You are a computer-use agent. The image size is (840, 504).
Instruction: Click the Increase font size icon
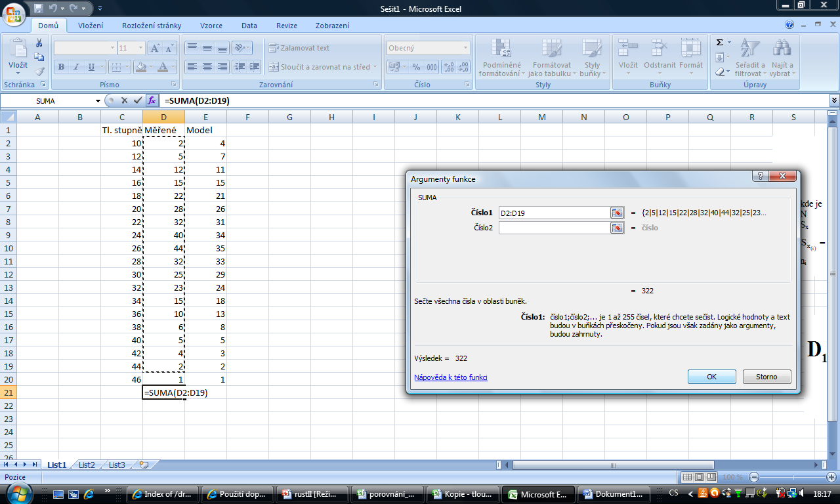pyautogui.click(x=155, y=48)
